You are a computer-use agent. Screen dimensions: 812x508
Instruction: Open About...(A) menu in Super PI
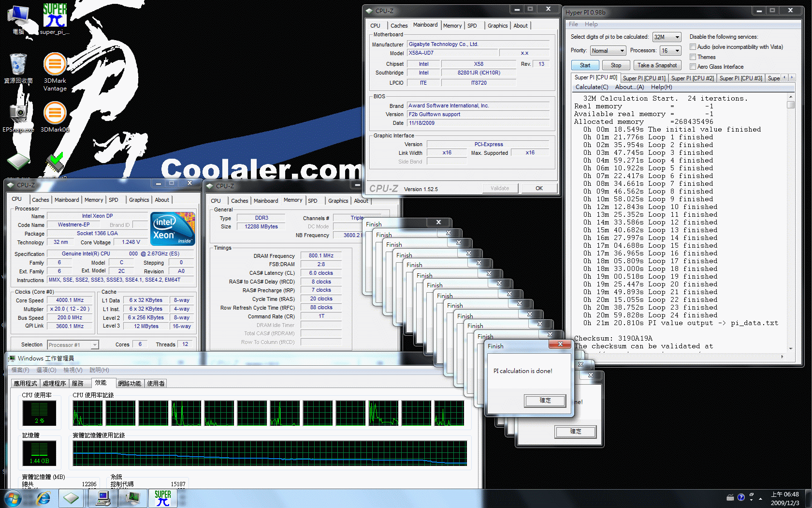pos(629,87)
